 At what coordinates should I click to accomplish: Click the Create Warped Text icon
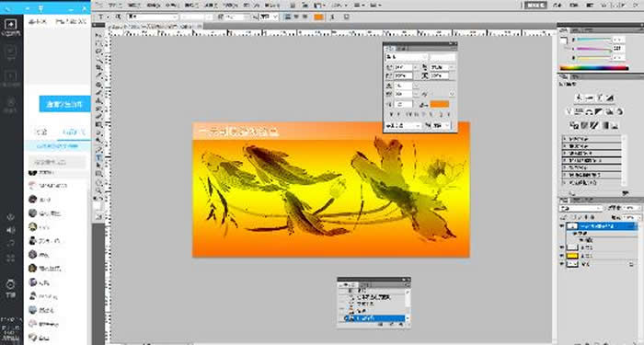332,17
